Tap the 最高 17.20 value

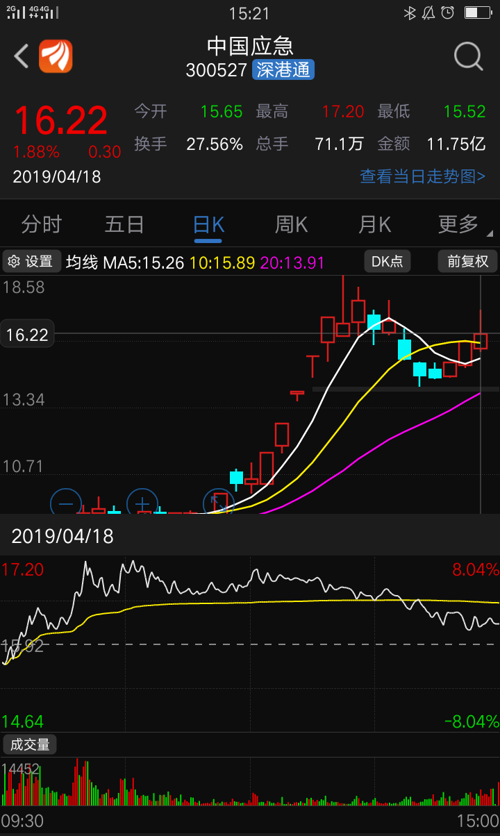click(343, 111)
